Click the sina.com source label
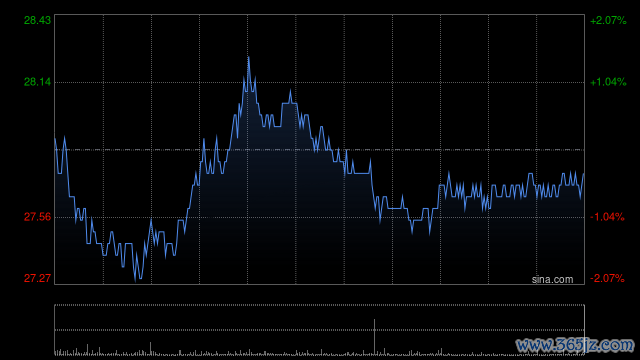 pos(552,279)
